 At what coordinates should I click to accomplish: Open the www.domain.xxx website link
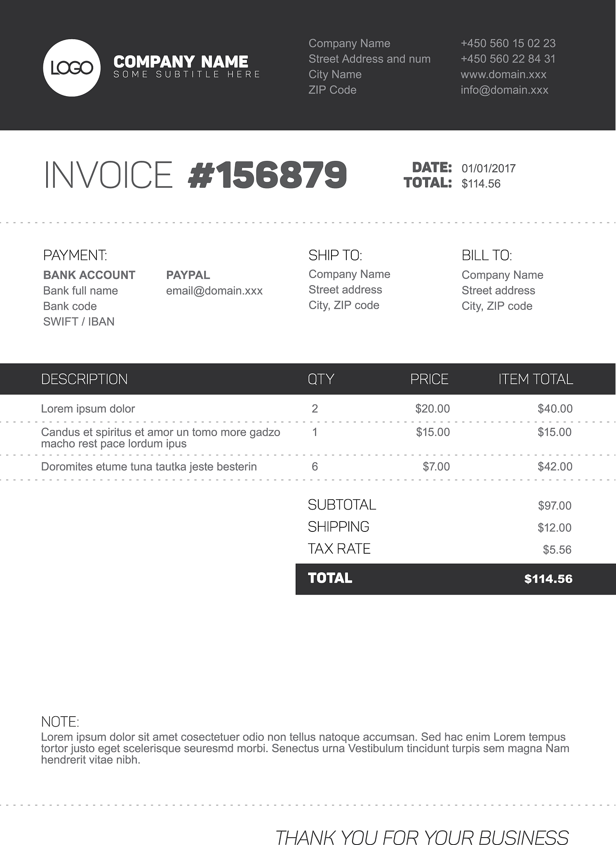pyautogui.click(x=503, y=75)
